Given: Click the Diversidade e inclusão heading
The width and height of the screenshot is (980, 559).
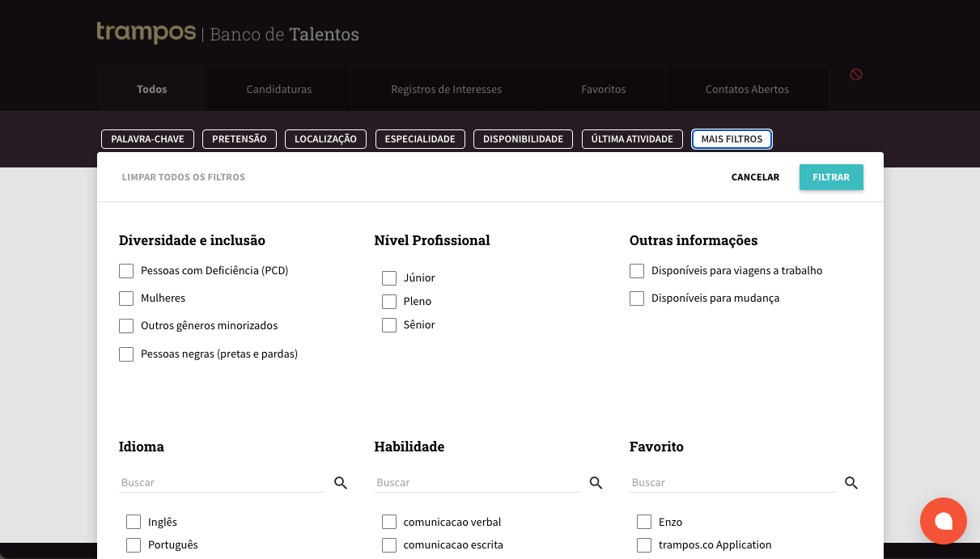Looking at the screenshot, I should coord(192,240).
